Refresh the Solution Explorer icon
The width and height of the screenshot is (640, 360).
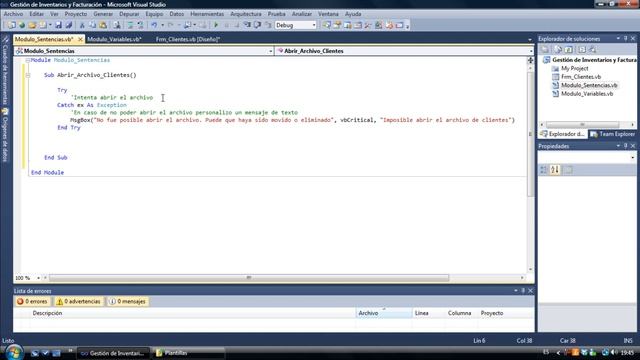click(x=569, y=49)
